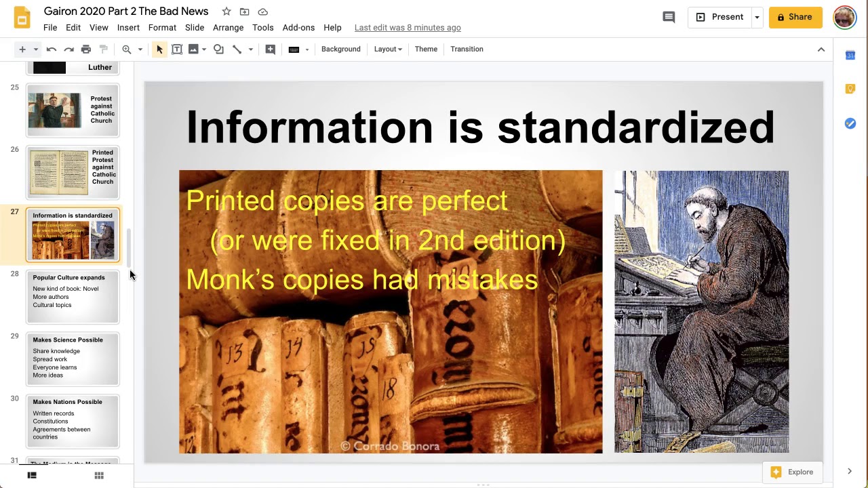Open the Slide menu
Viewport: 868px width, 488px height.
pyautogui.click(x=195, y=27)
